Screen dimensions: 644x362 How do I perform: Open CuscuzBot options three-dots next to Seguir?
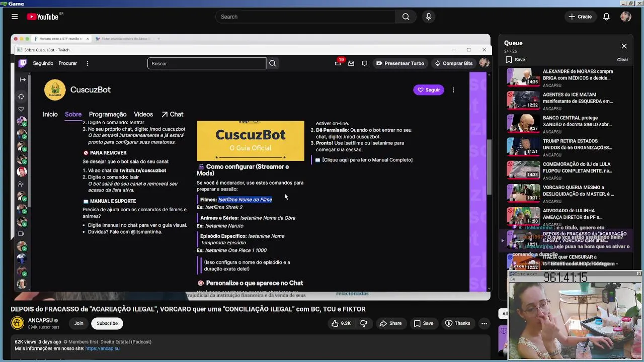point(453,90)
